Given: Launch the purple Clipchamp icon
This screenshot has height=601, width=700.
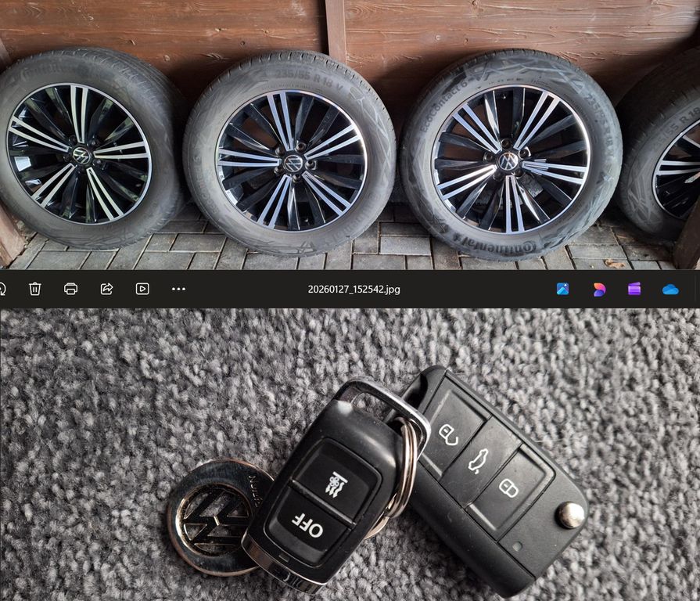Looking at the screenshot, I should [634, 289].
